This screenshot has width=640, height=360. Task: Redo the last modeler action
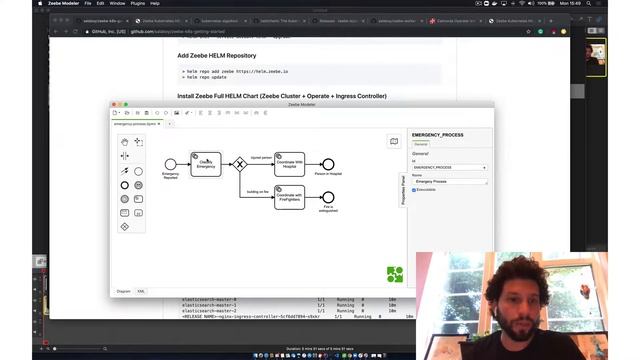click(x=166, y=113)
